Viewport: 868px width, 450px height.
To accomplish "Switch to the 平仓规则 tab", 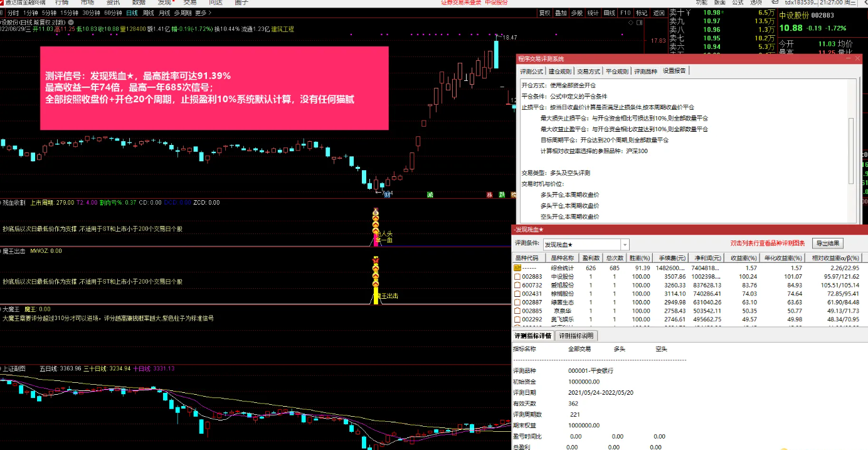I will point(617,72).
